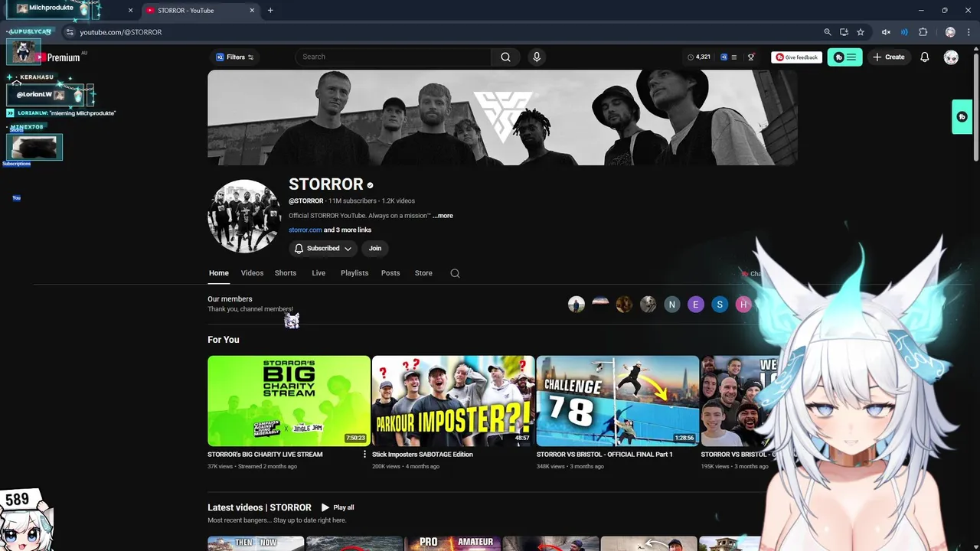980x551 pixels.
Task: Open the Store tab
Action: coord(423,273)
